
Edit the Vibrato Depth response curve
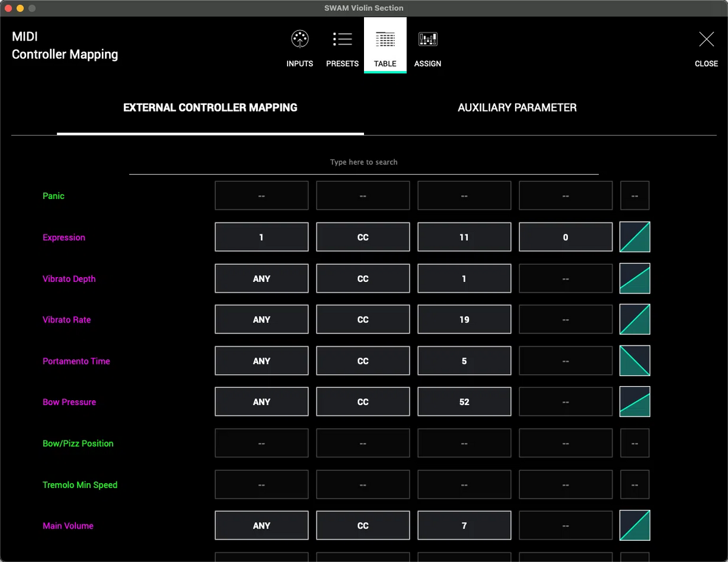point(635,278)
